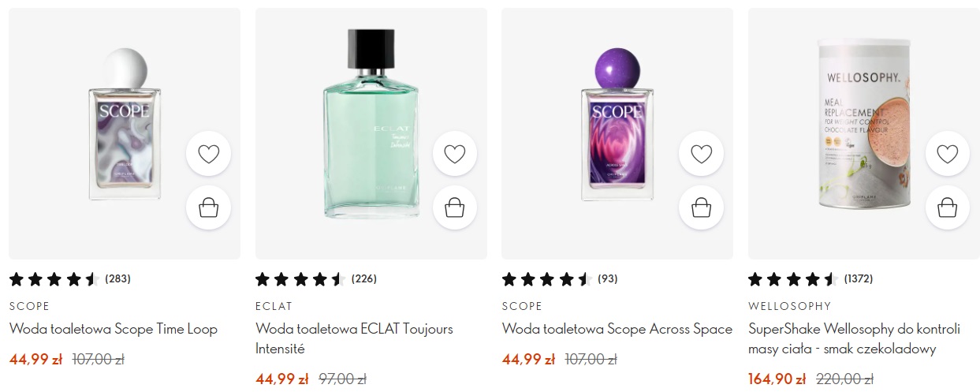Open the 283 reviews for Scope Time Loop
This screenshot has height=392, width=980.
[x=117, y=278]
